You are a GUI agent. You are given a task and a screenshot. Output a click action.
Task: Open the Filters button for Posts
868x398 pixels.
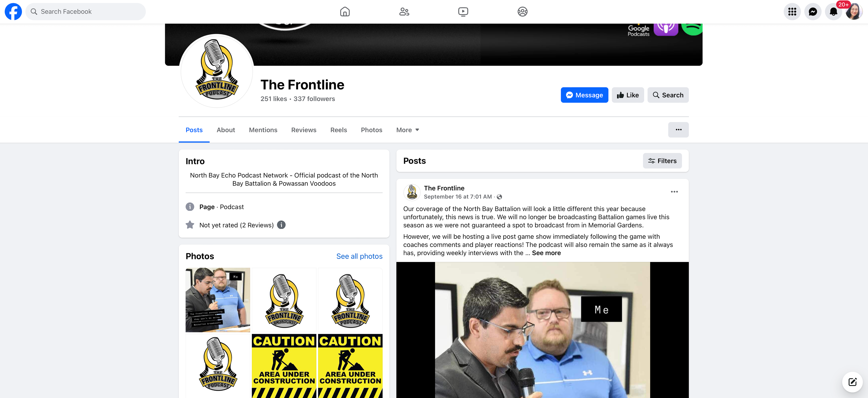(x=662, y=161)
